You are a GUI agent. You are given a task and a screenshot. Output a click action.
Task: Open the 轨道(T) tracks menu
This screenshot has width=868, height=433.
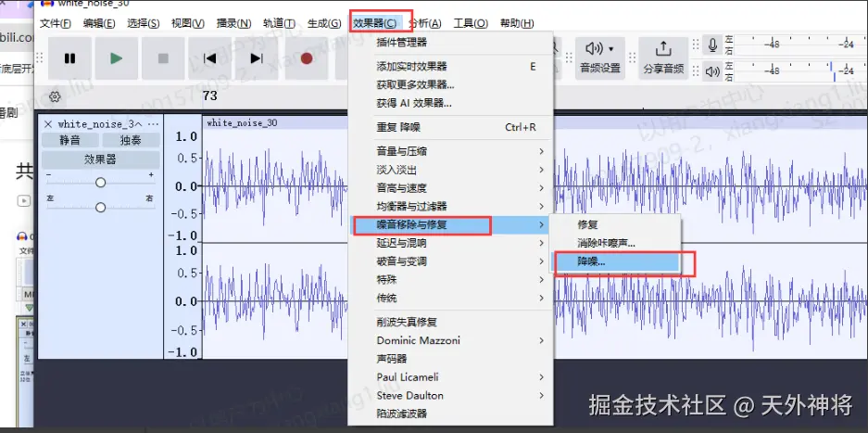pyautogui.click(x=279, y=23)
